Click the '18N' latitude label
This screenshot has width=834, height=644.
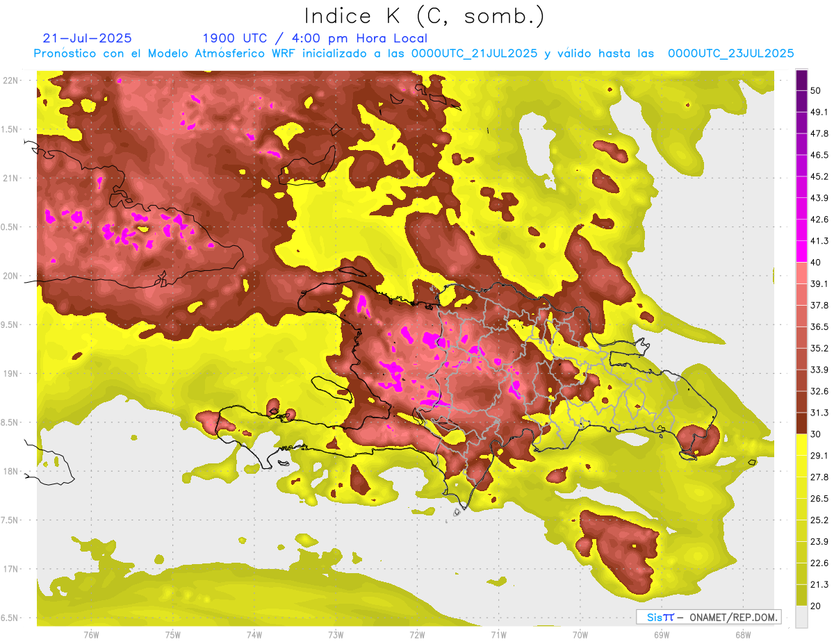[x=10, y=472]
